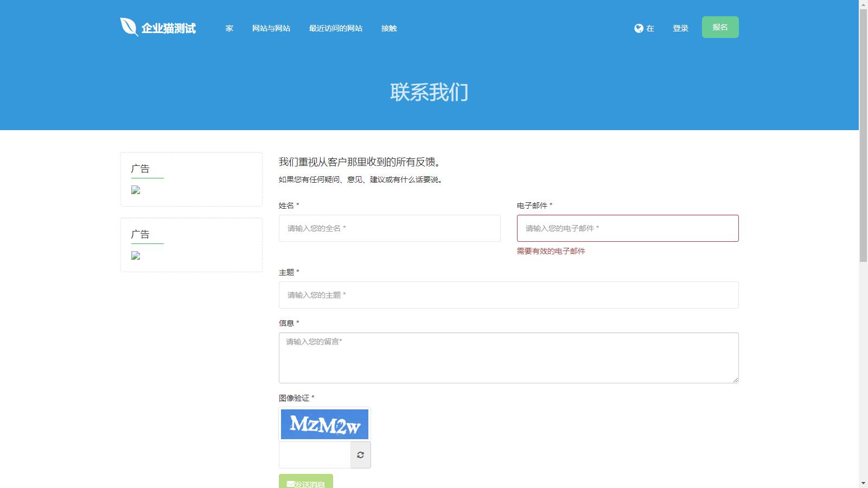This screenshot has width=868, height=488.
Task: Refresh the captcha image
Action: (x=360, y=455)
